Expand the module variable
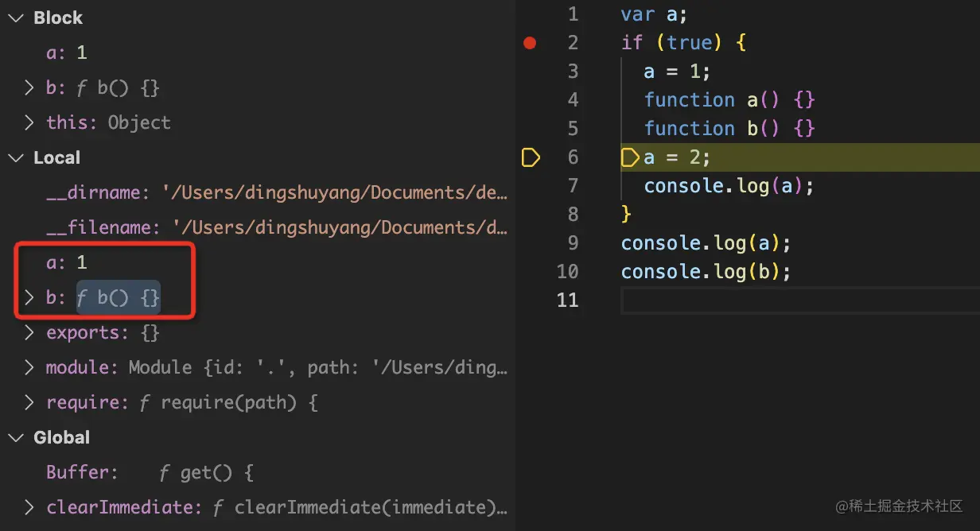Image resolution: width=980 pixels, height=531 pixels. tap(29, 367)
